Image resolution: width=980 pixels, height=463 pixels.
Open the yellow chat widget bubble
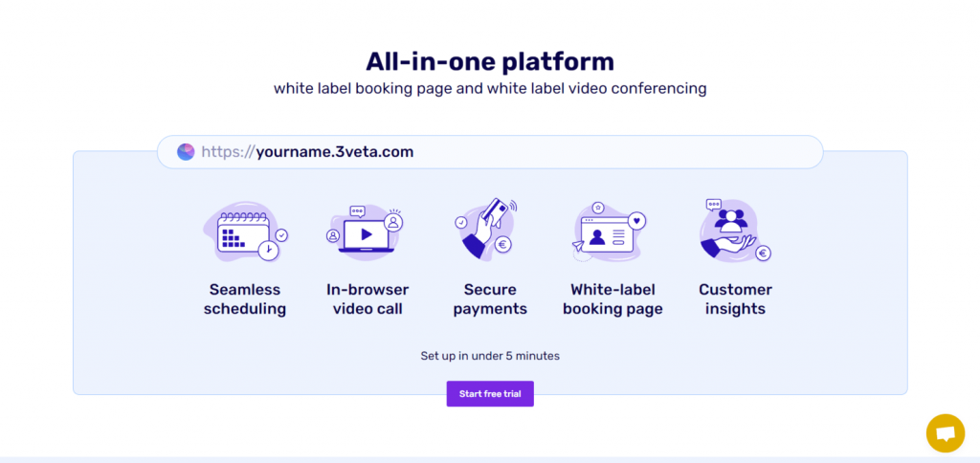946,433
